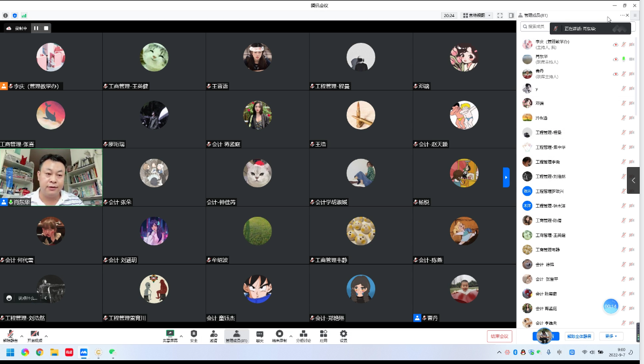The width and height of the screenshot is (644, 364).
Task: Expand the 更多 dropdown in member panel
Action: pos(611,336)
